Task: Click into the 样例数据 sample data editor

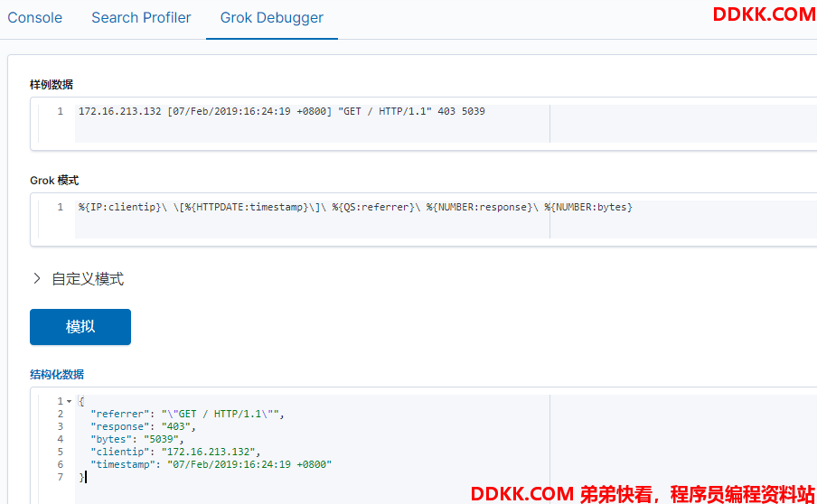Action: point(423,124)
